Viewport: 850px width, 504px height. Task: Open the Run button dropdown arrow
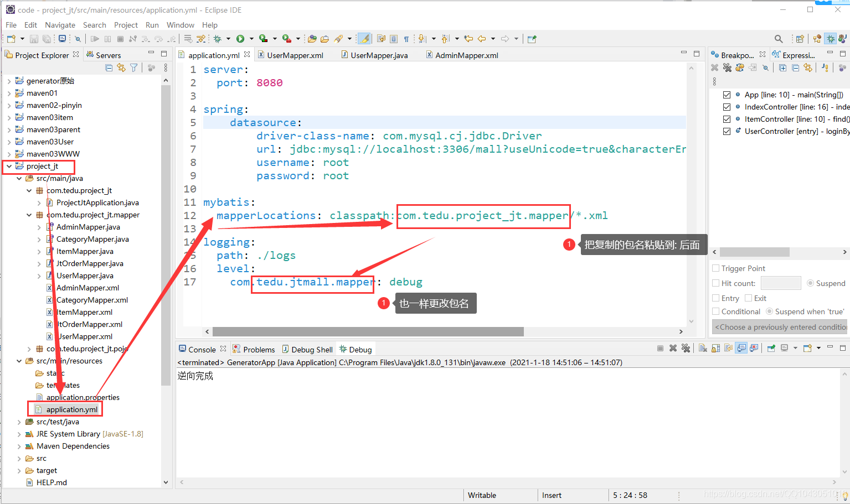click(x=251, y=39)
